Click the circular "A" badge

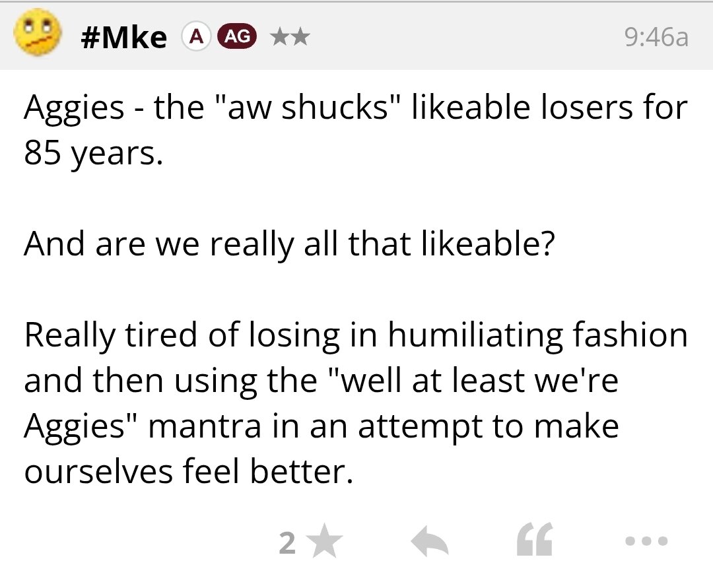pos(195,37)
